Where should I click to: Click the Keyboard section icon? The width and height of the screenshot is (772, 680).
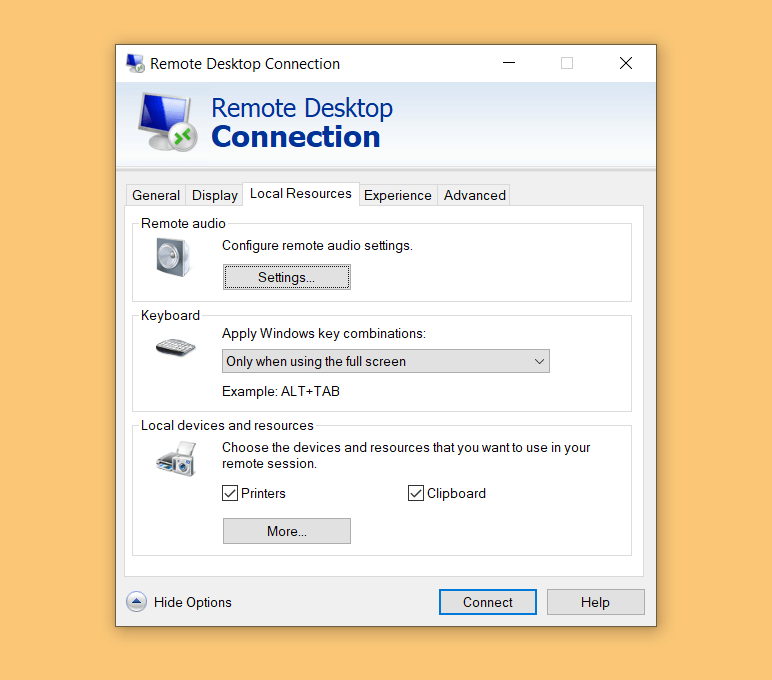click(x=175, y=347)
